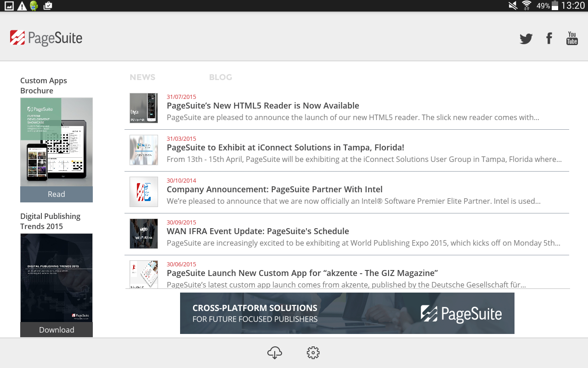Open the akzente article thumbnail

(144, 274)
